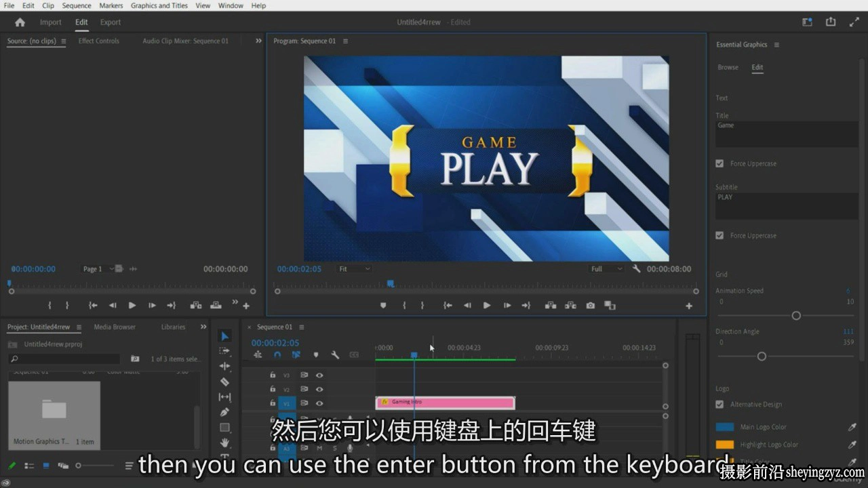
Task: Switch Project panel to icon view
Action: (x=46, y=466)
